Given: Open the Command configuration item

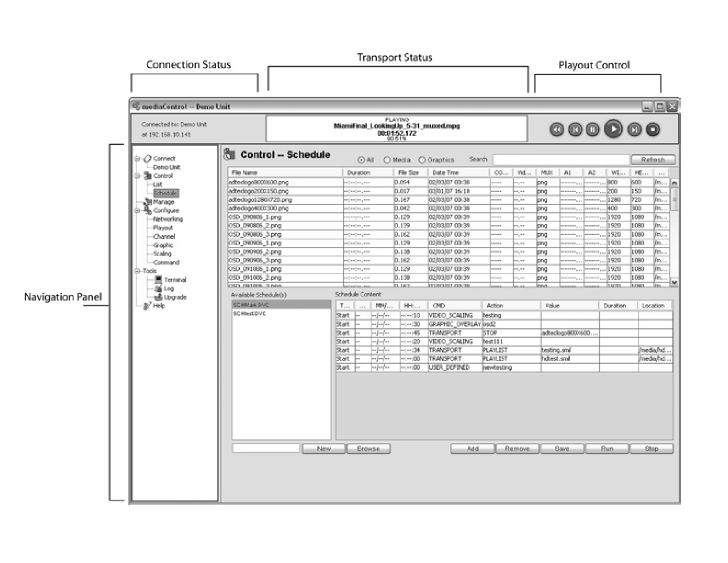Looking at the screenshot, I should click(x=166, y=262).
